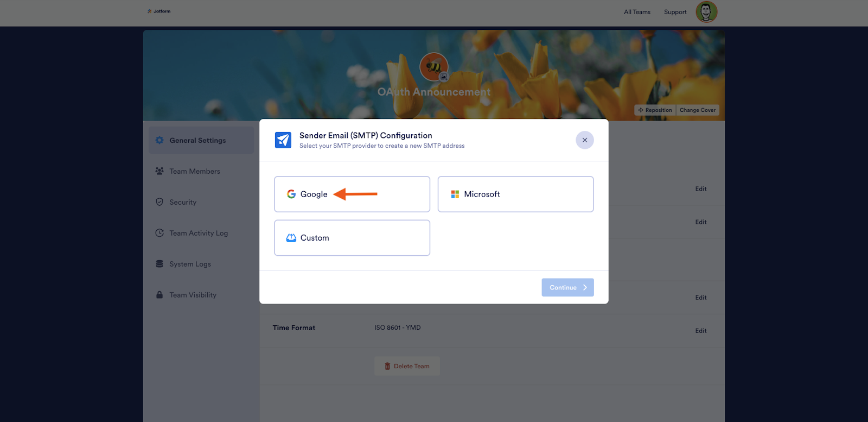Open the user avatar account menu
Viewport: 868px width, 422px height.
(x=706, y=12)
